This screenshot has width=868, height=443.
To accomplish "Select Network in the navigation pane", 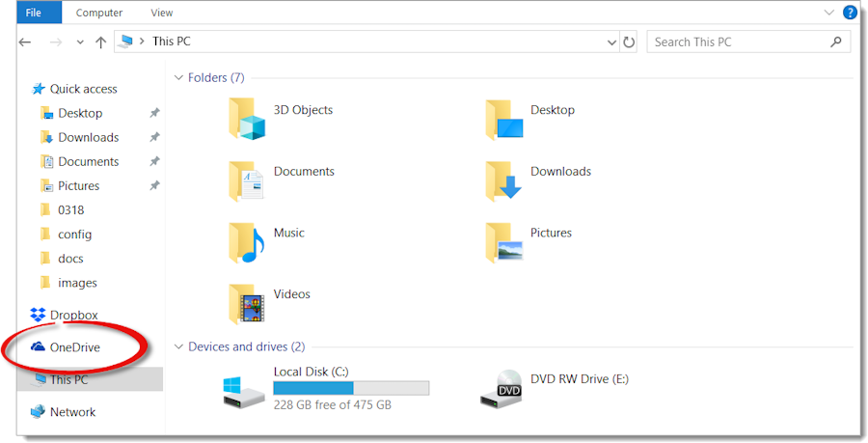I will [x=63, y=412].
